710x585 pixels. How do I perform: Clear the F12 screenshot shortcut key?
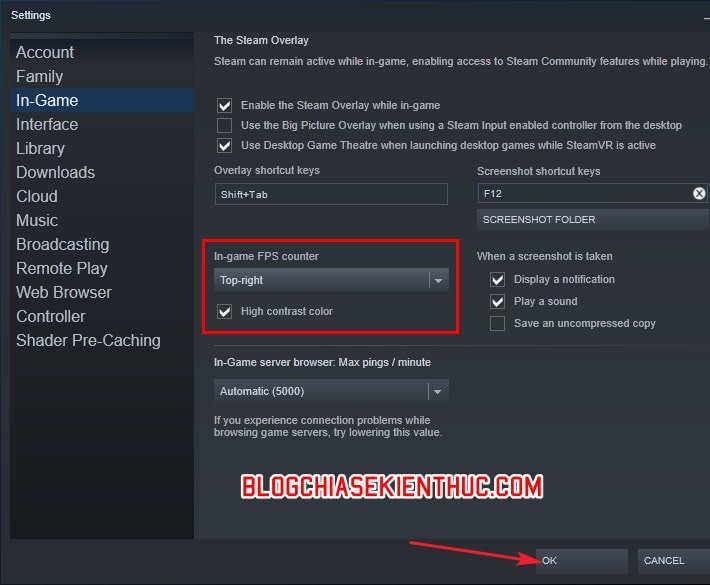pyautogui.click(x=699, y=194)
